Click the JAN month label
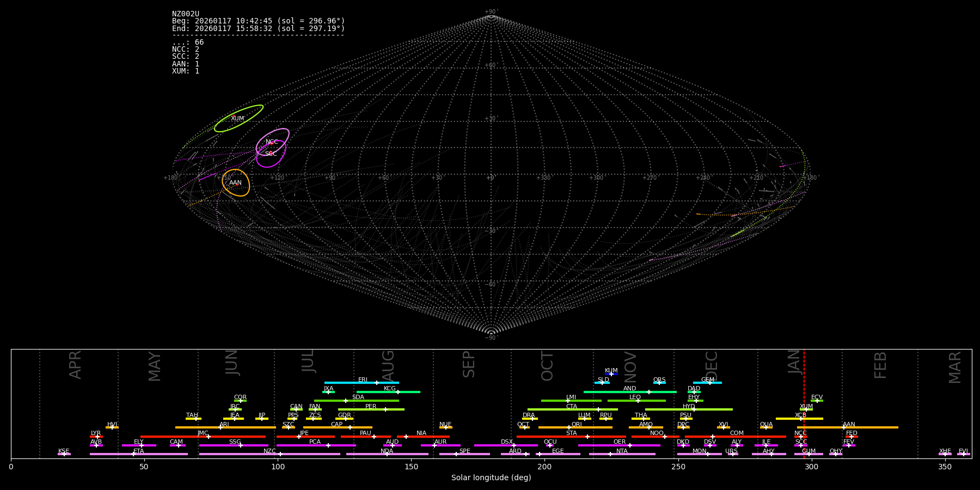This screenshot has width=980, height=490. [x=794, y=362]
